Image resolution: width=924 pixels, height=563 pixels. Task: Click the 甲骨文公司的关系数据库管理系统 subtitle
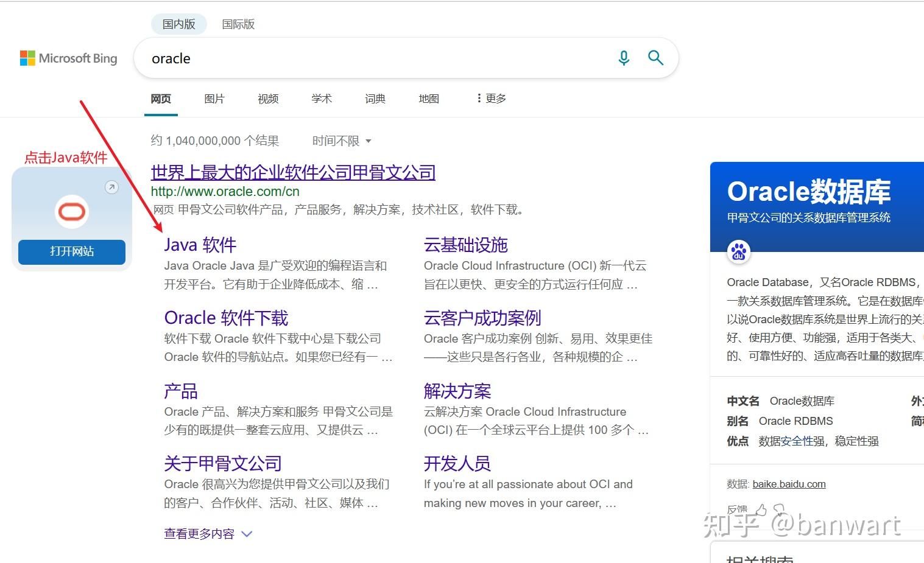[809, 218]
